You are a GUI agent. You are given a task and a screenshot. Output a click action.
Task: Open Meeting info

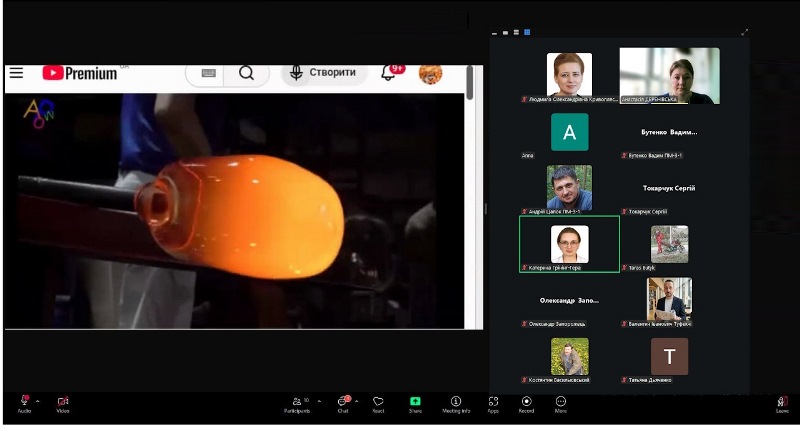pos(456,403)
